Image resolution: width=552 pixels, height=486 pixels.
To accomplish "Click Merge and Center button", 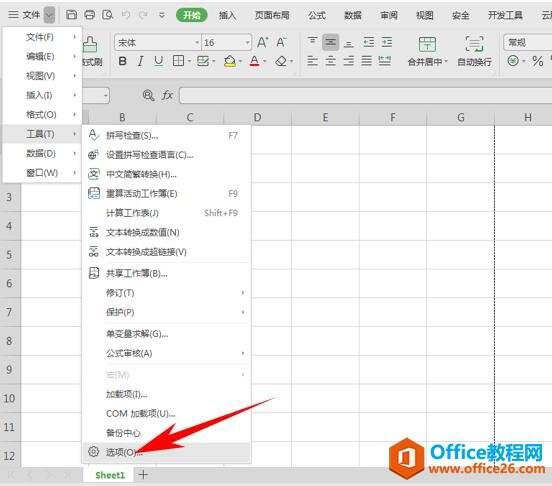I will 427,51.
